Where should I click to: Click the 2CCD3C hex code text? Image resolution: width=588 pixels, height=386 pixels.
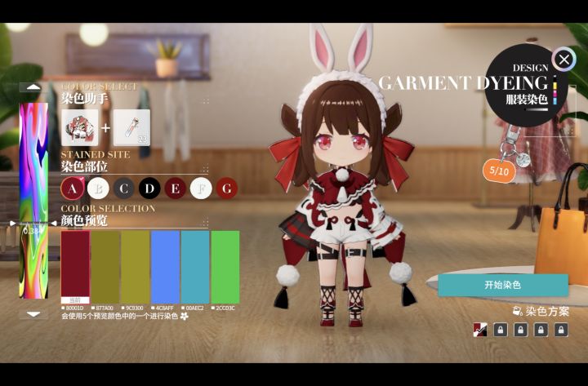coord(225,308)
